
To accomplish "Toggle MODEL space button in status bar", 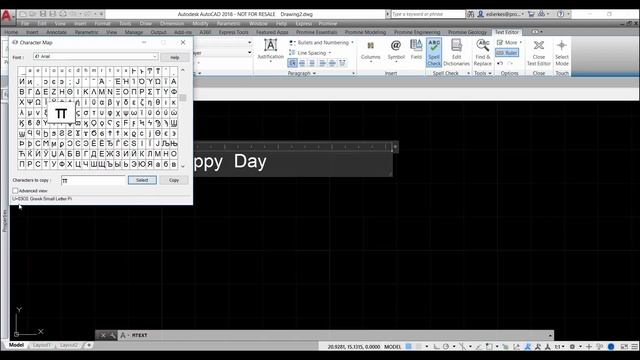I will (x=393, y=347).
